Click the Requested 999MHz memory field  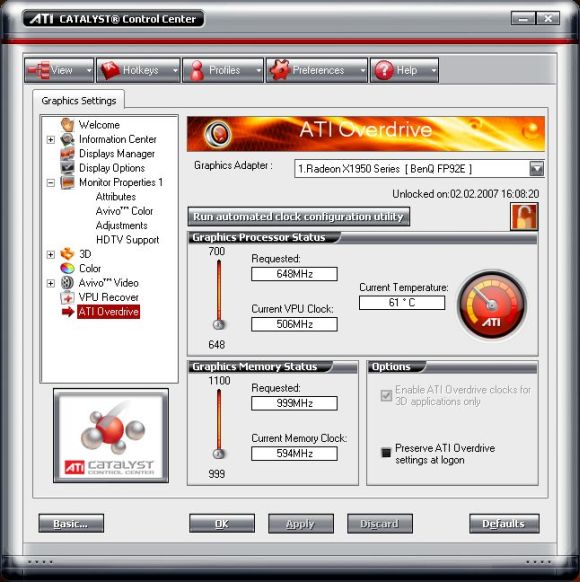pyautogui.click(x=294, y=403)
